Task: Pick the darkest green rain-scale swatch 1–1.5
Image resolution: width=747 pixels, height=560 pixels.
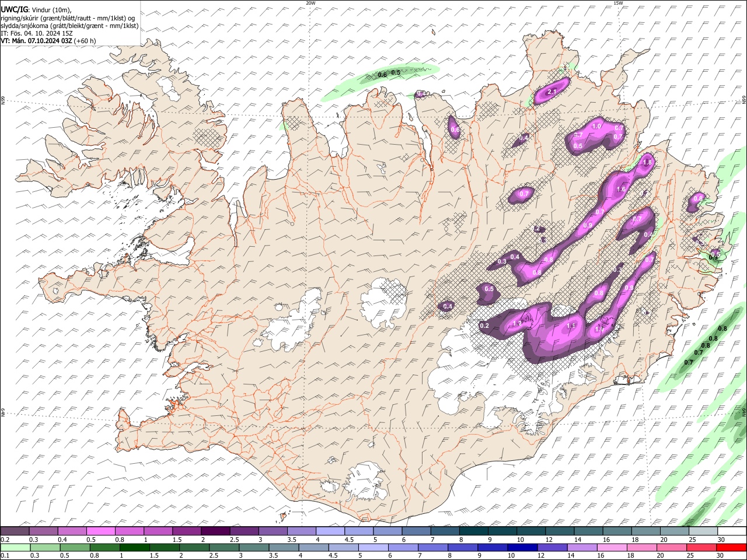Action: pos(134,547)
